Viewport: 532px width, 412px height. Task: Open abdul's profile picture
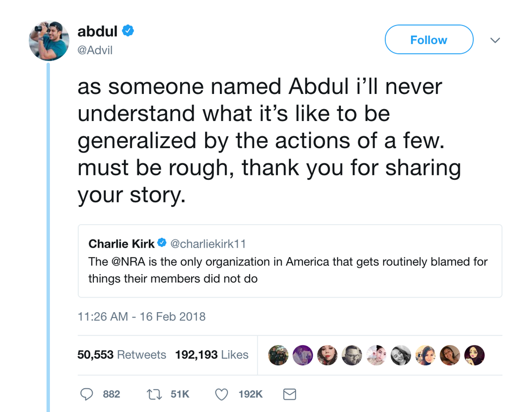tap(49, 41)
